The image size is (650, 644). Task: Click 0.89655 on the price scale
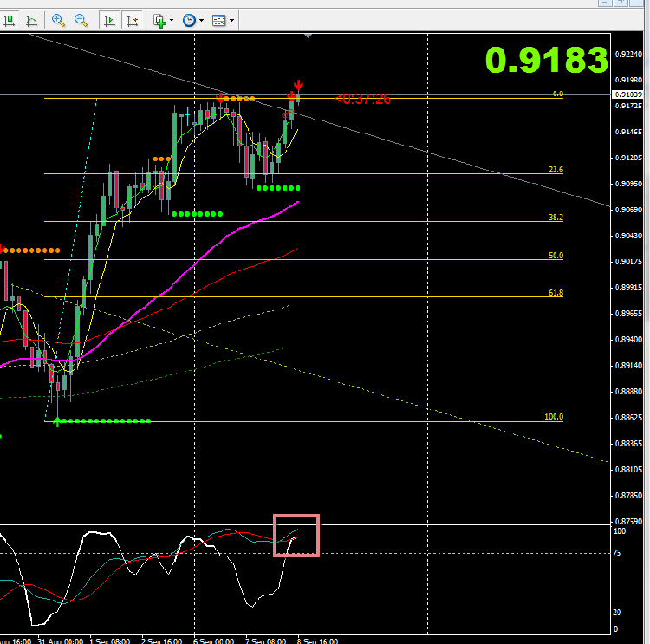(628, 314)
